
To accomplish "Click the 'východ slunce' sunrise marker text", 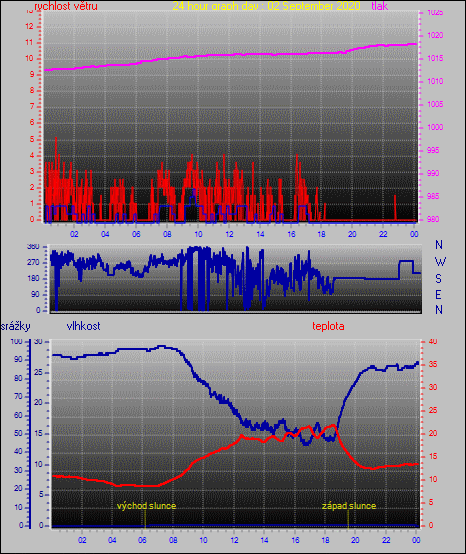I will (146, 506).
